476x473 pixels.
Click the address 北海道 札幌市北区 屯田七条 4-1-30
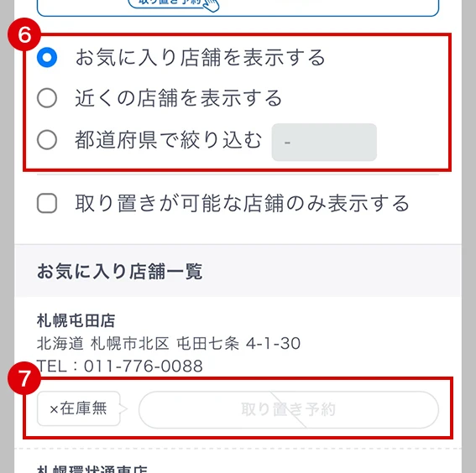click(x=169, y=343)
